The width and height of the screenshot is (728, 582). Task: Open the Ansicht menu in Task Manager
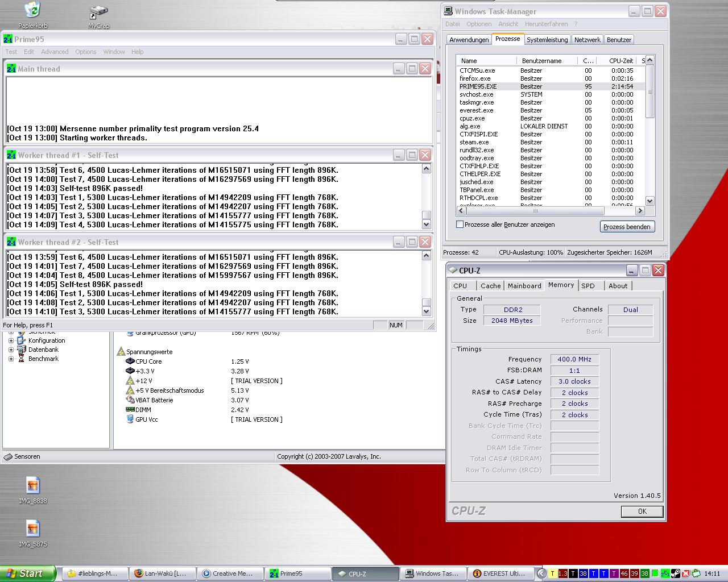coord(508,24)
